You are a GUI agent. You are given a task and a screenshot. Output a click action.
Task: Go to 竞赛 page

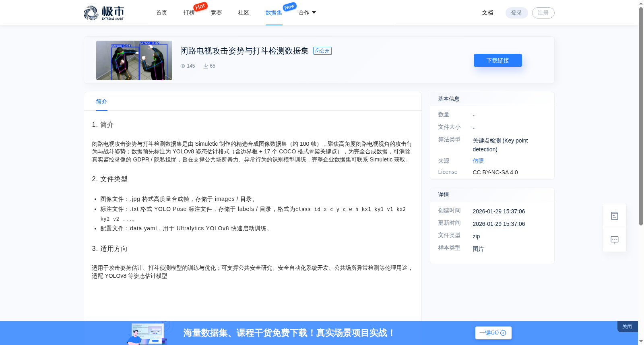click(216, 13)
